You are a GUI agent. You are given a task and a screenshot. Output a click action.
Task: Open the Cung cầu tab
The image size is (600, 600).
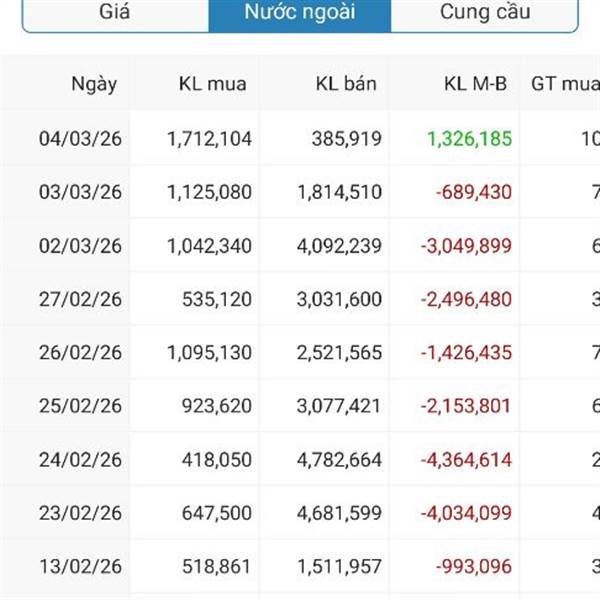pos(484,14)
